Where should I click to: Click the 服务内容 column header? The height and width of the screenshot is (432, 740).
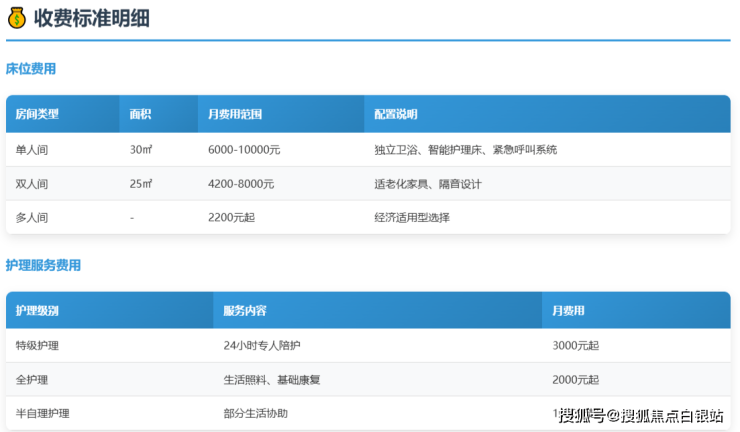tap(244, 310)
